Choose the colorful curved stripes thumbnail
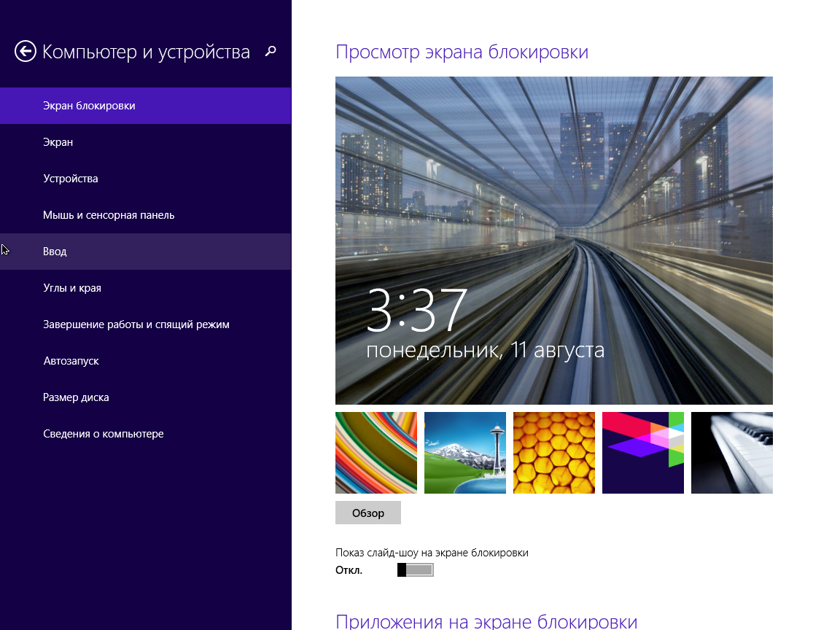Screen dimensions: 840x630 tap(376, 453)
